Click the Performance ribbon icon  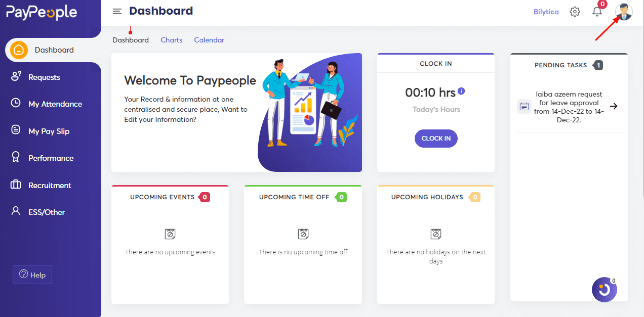point(16,157)
